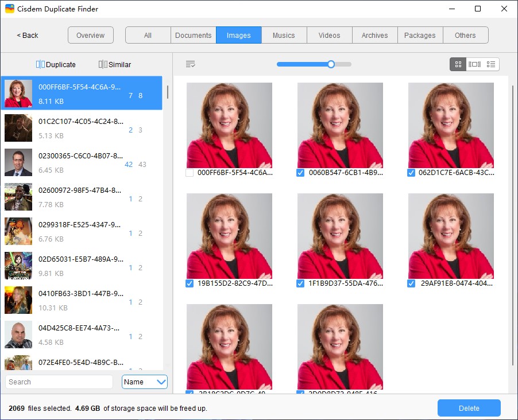Switch to side-by-side compare view
The image size is (518, 420).
(x=474, y=64)
